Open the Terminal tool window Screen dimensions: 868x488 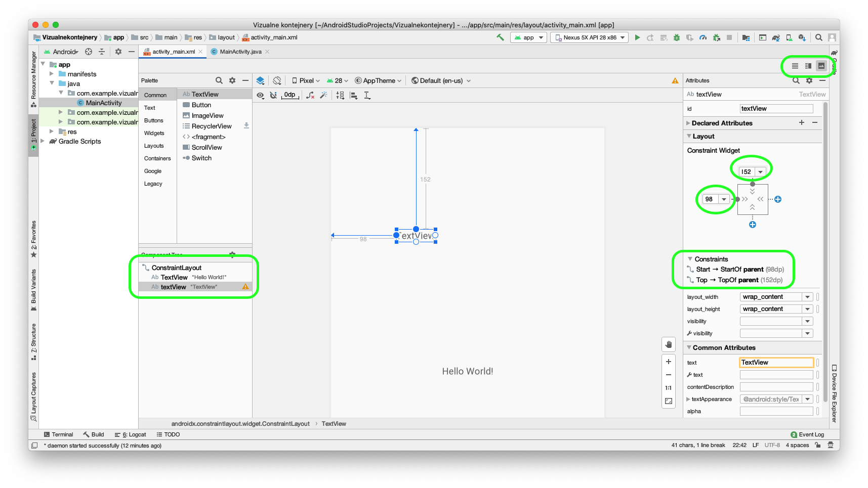(x=58, y=434)
